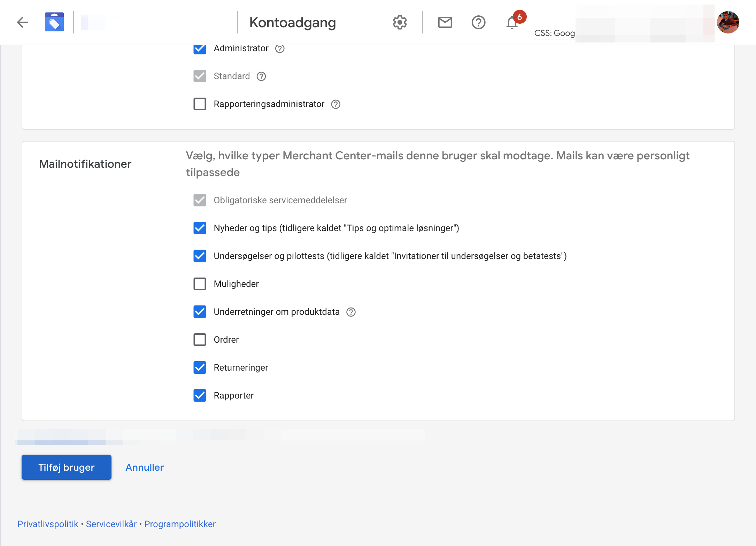Show help for Standard role
This screenshot has width=756, height=546.
[261, 76]
